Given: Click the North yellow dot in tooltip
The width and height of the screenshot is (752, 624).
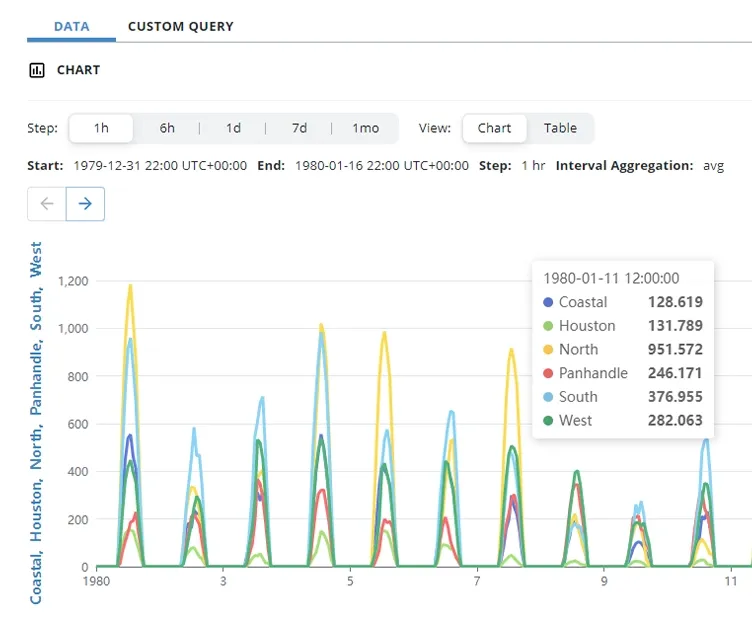Looking at the screenshot, I should (x=548, y=350).
